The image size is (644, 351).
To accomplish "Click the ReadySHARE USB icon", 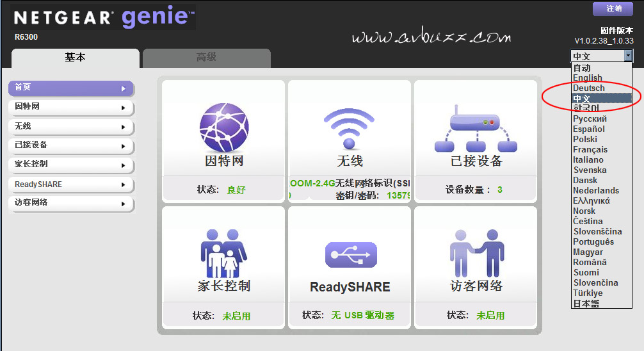I will coord(350,254).
